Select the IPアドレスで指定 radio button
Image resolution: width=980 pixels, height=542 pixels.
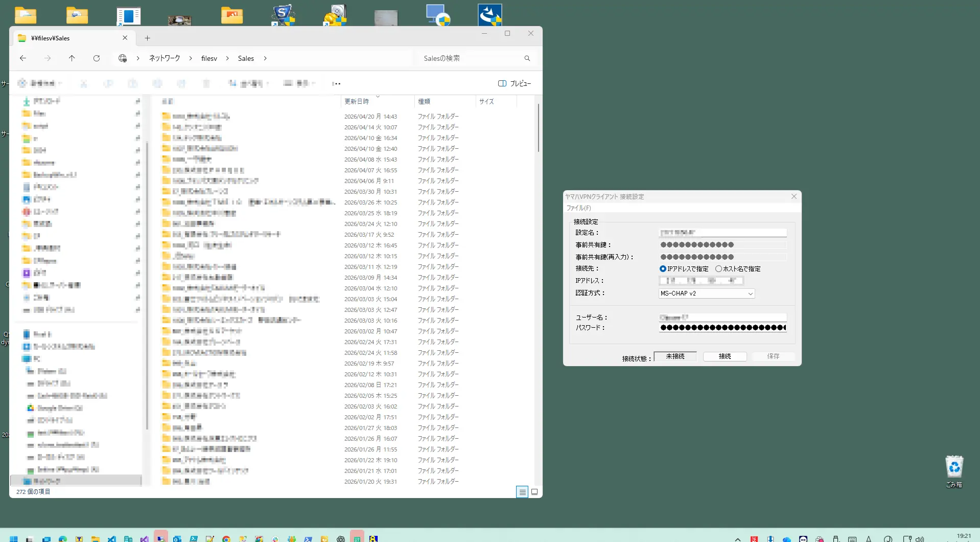coord(663,269)
